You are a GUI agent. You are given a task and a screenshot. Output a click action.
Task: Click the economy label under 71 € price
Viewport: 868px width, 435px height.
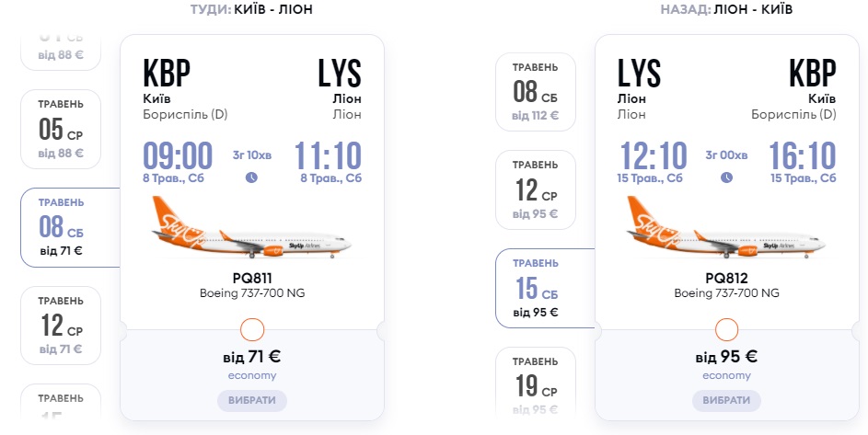pyautogui.click(x=252, y=375)
